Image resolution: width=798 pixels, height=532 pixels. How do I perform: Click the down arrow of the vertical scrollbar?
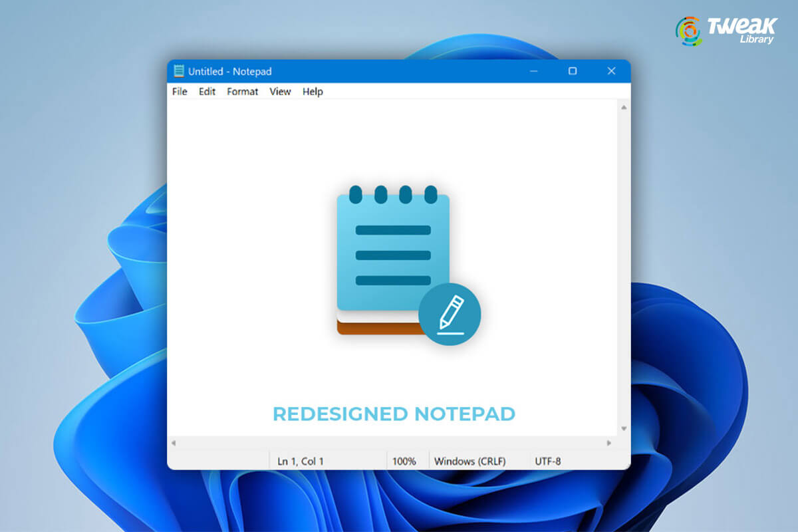coord(623,429)
